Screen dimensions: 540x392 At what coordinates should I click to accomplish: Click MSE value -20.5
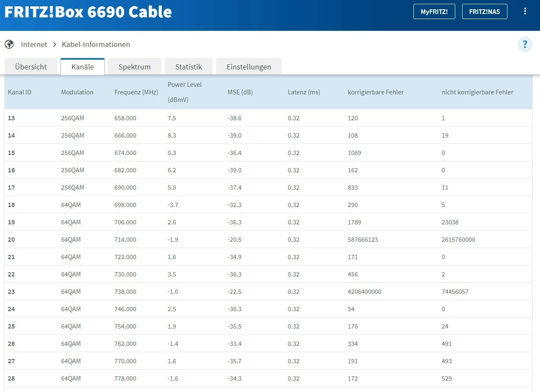click(x=235, y=240)
